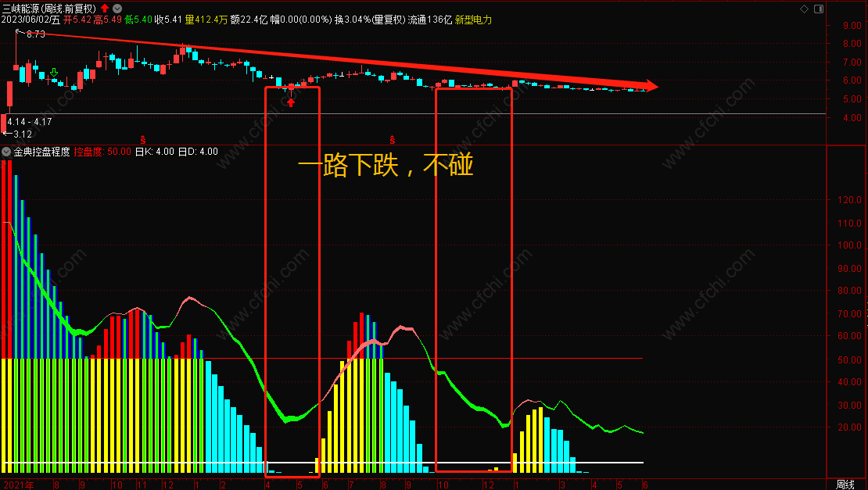Click the 量412.4万 volume value
The width and height of the screenshot is (868, 490).
[206, 20]
